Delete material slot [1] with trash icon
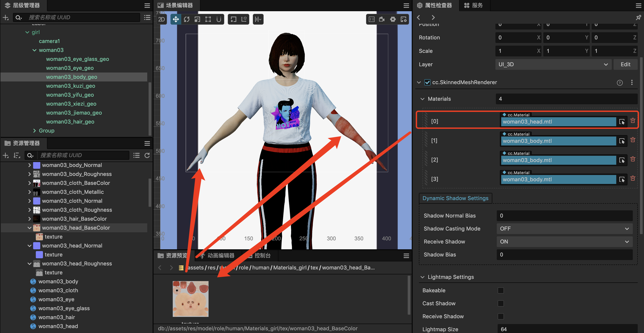The width and height of the screenshot is (644, 333). pyautogui.click(x=633, y=140)
